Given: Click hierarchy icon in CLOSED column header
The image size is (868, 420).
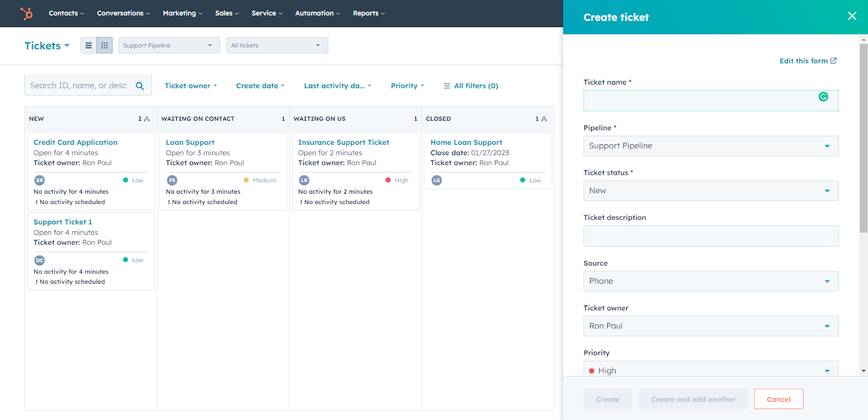Looking at the screenshot, I should (544, 119).
